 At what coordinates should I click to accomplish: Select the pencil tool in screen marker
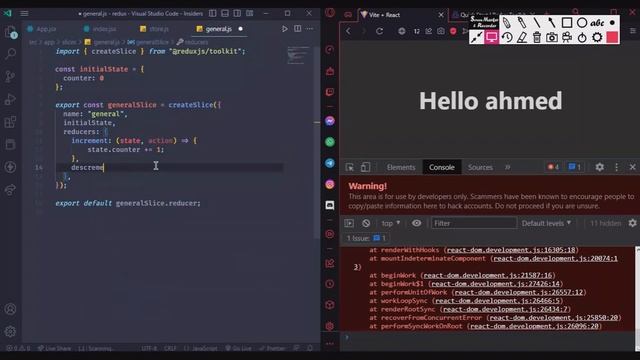[507, 22]
